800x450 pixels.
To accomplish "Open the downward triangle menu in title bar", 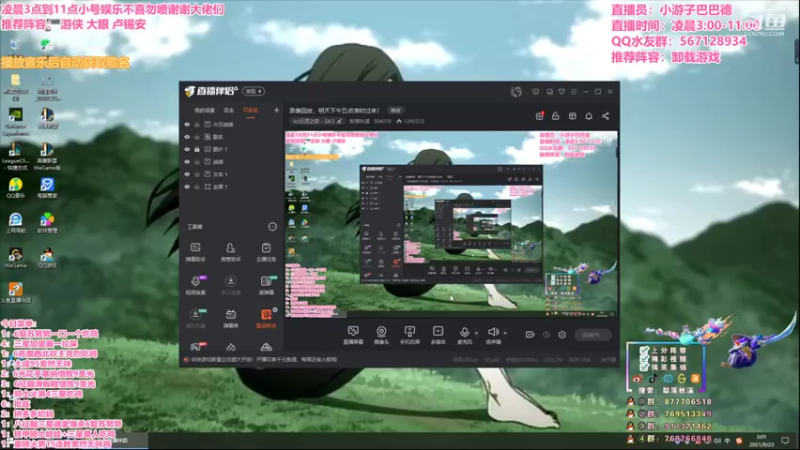I will 562,92.
